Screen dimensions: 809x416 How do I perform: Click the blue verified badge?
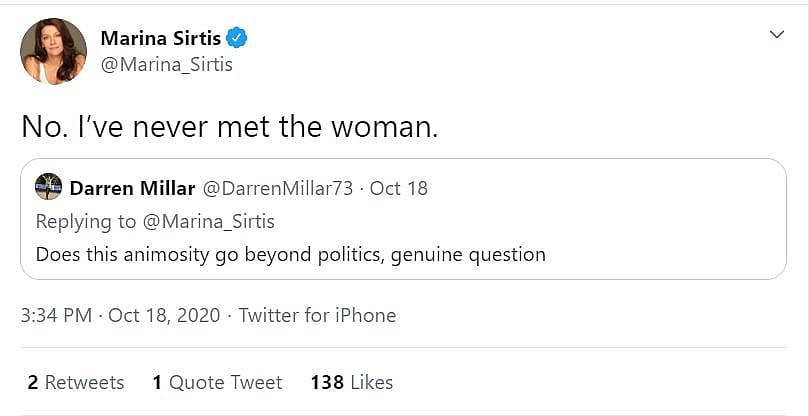point(237,39)
